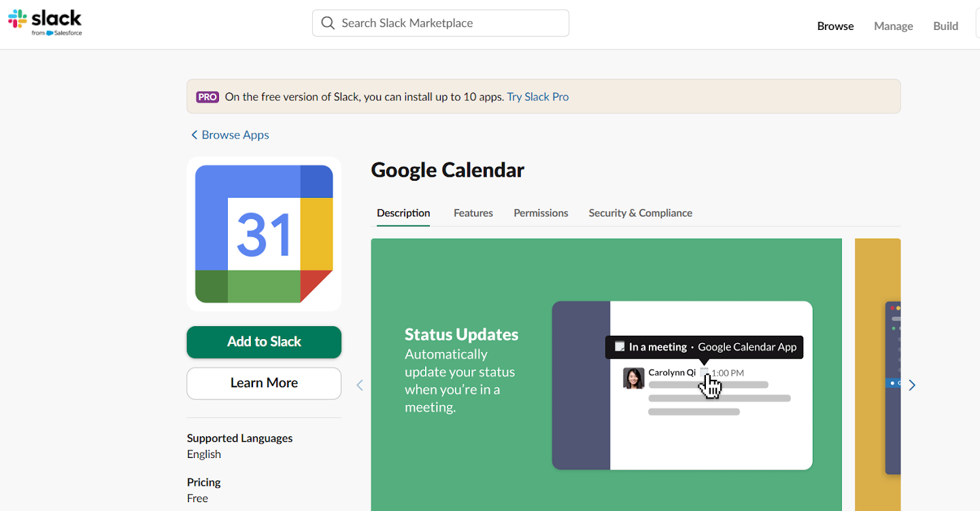The width and height of the screenshot is (980, 511).
Task: Open the Build menu item
Action: pyautogui.click(x=945, y=26)
